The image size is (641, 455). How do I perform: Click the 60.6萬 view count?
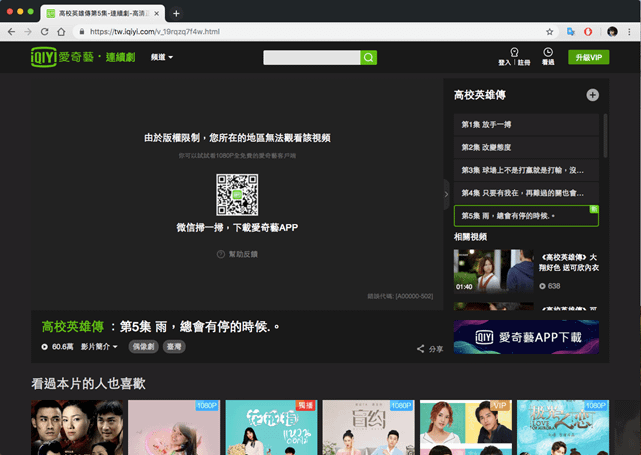(63, 347)
